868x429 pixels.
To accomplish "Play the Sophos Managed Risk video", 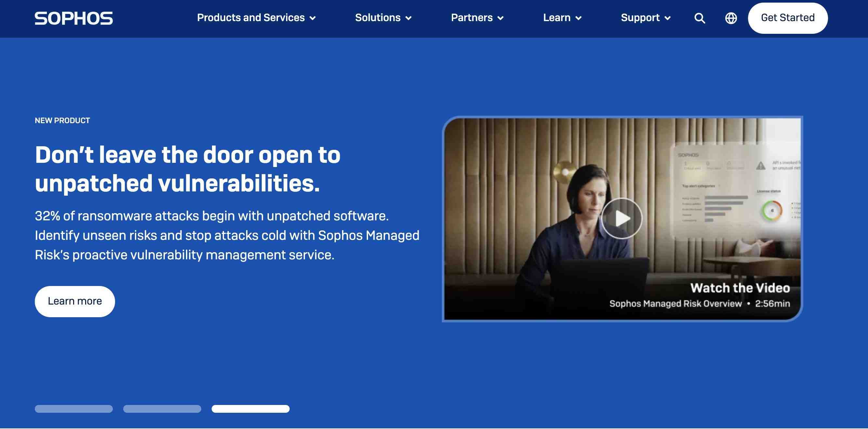I will point(621,218).
